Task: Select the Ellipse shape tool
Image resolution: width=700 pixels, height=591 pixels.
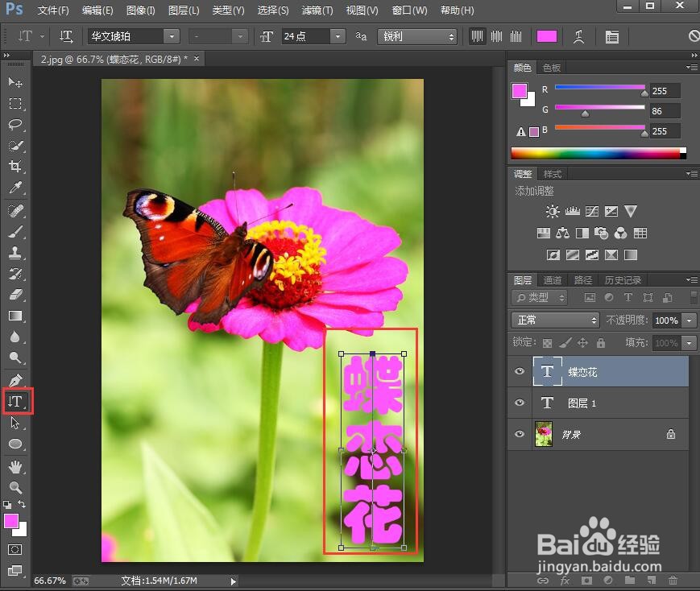Action: (15, 444)
